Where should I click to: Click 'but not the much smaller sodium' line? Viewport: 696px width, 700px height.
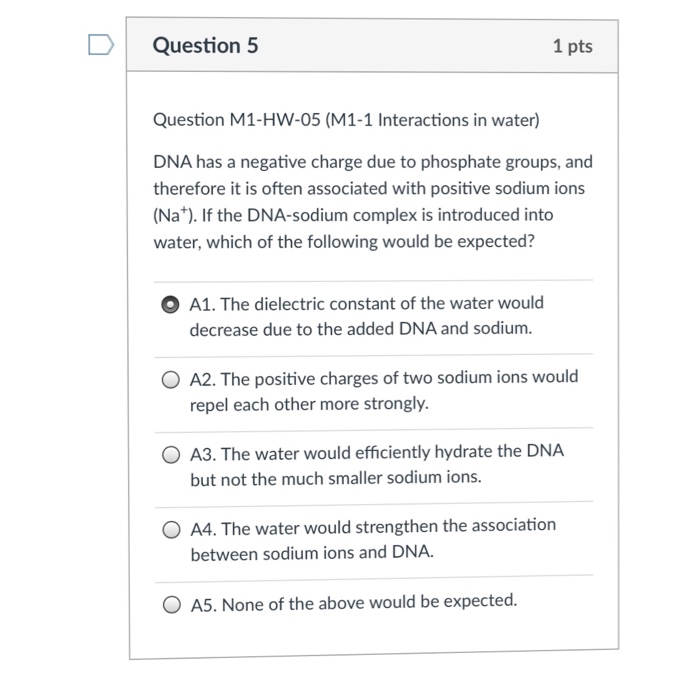336,478
